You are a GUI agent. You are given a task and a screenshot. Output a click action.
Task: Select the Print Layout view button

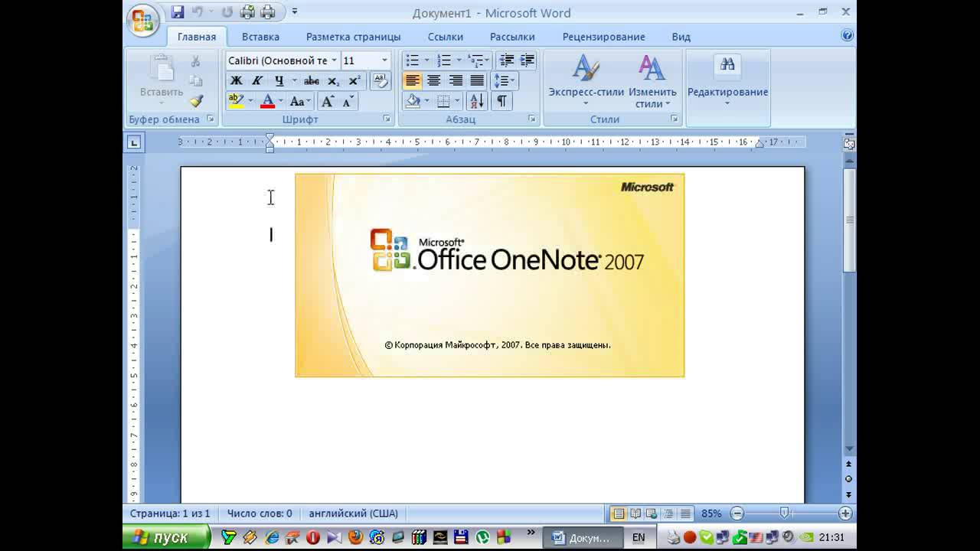click(x=618, y=514)
